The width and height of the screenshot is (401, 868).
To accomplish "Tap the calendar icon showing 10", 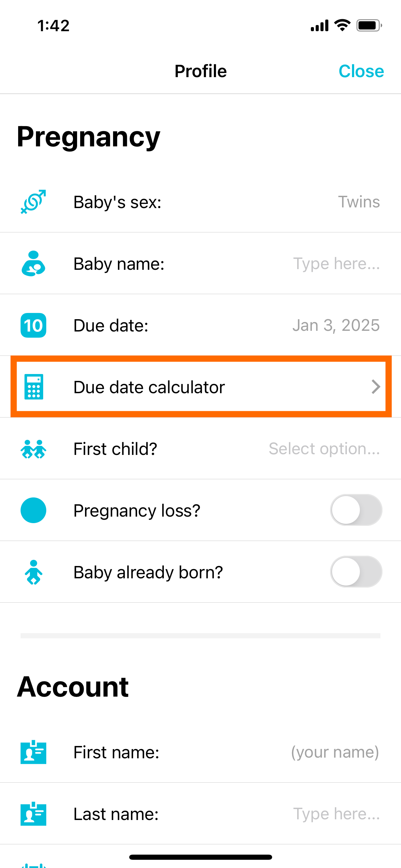I will click(33, 325).
